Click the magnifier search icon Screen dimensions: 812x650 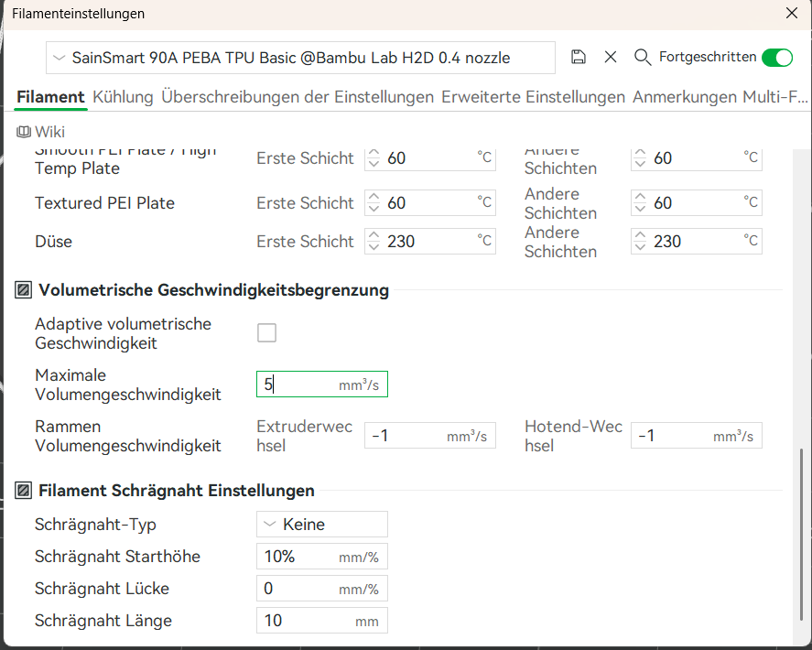click(x=643, y=57)
